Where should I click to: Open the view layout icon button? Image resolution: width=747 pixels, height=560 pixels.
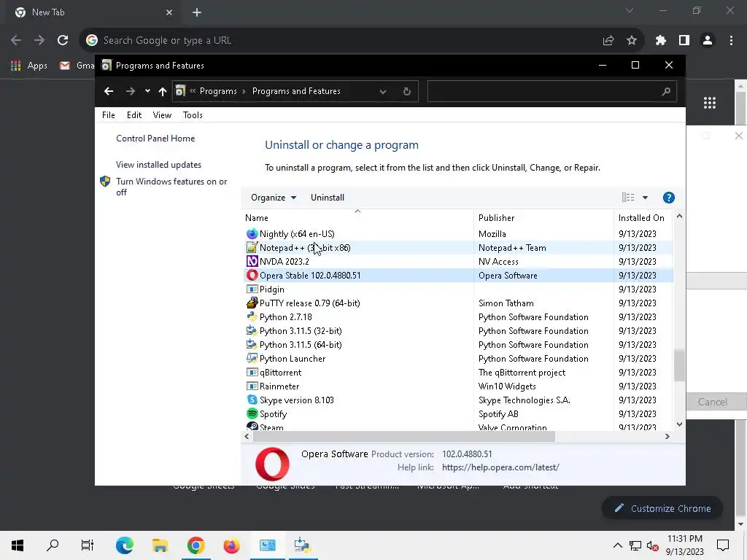click(x=628, y=198)
